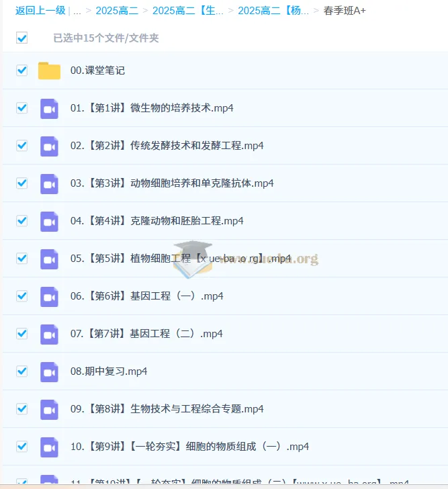The image size is (448, 489).
Task: Go to 2025高二 breadcrumb folder
Action: pos(117,11)
